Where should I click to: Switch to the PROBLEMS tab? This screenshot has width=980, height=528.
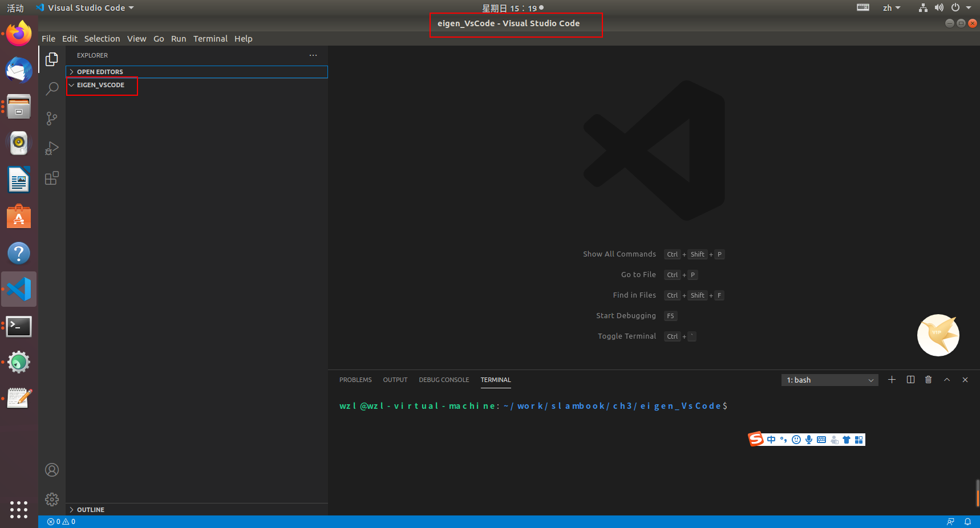point(355,380)
